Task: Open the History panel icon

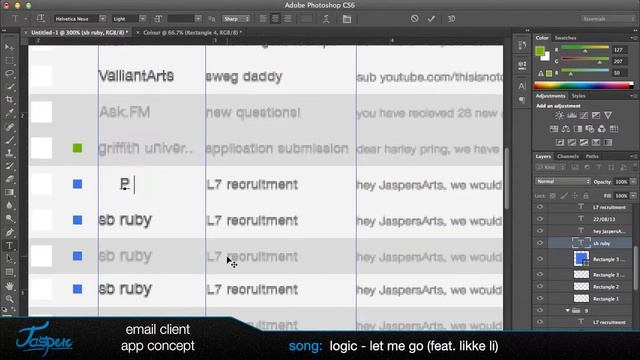Action: [522, 45]
